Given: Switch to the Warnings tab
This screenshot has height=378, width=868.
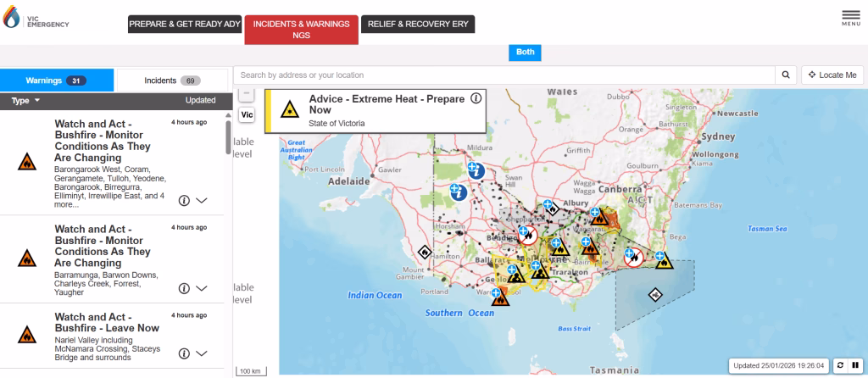Looking at the screenshot, I should point(57,81).
